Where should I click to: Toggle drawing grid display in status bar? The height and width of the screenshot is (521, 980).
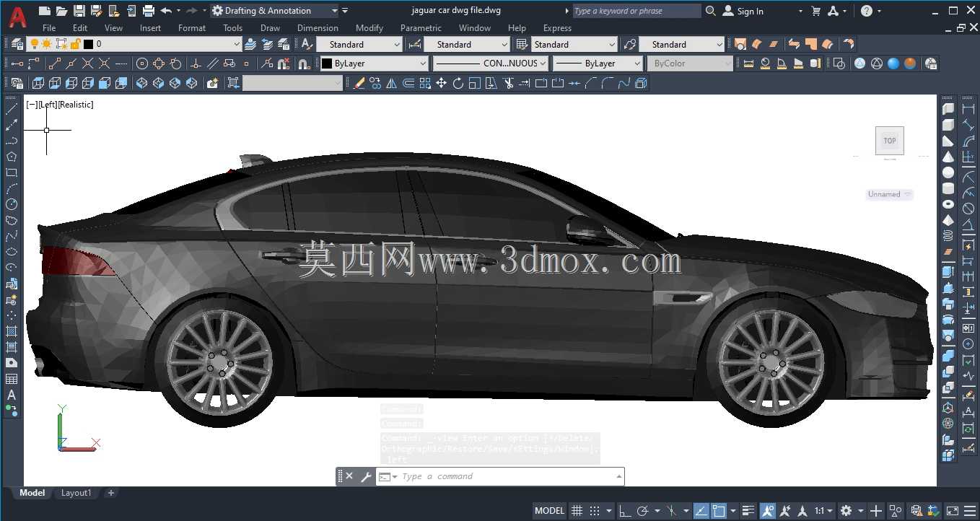(x=577, y=511)
